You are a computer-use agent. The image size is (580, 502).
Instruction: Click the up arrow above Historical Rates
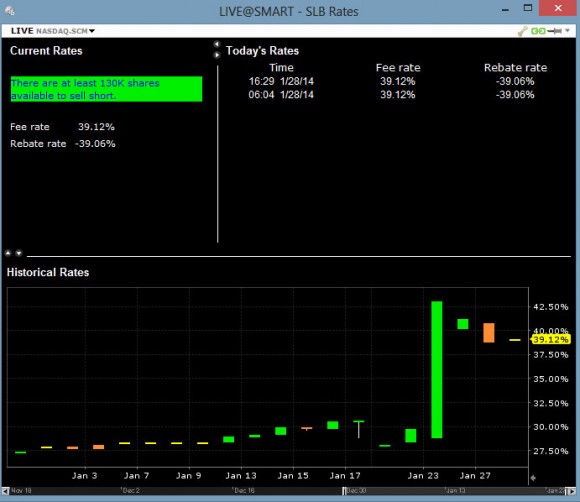tap(8, 253)
